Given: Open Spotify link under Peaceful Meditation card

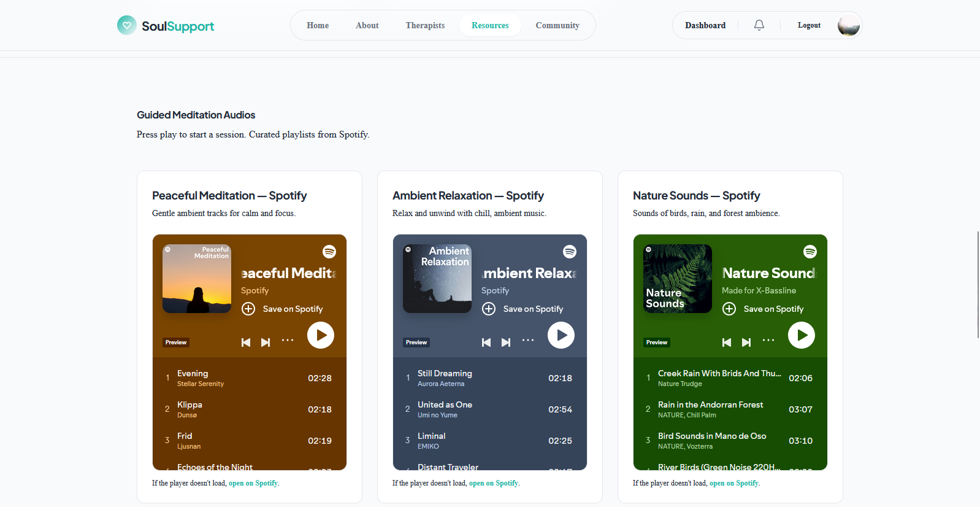Looking at the screenshot, I should [253, 483].
